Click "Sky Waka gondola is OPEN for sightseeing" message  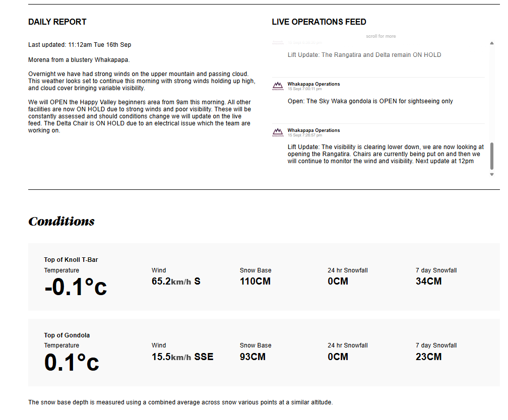coord(370,101)
